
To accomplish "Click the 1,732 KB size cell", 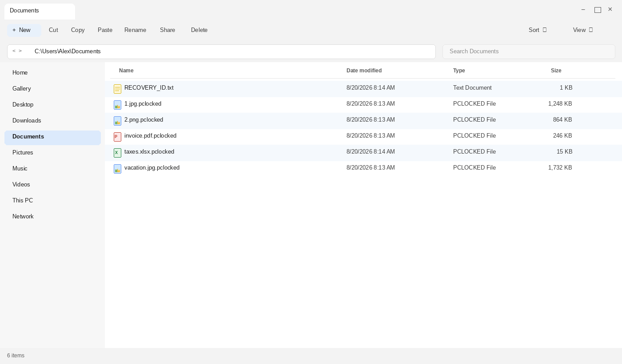I will point(560,168).
